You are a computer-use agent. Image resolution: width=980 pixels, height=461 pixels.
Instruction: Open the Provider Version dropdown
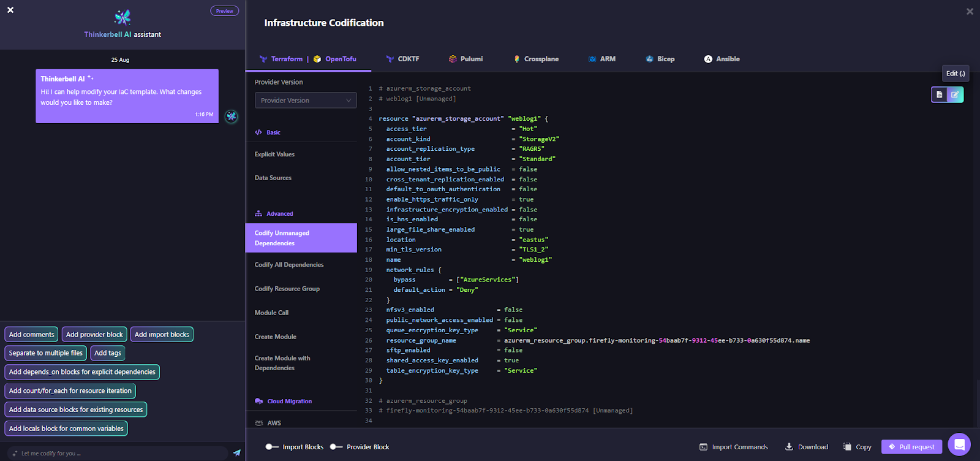(x=306, y=101)
